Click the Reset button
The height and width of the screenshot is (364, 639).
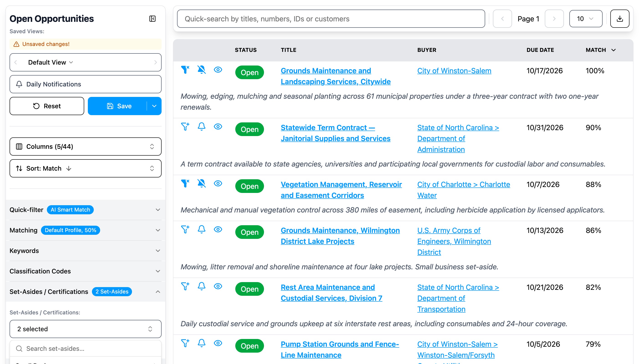click(x=47, y=106)
